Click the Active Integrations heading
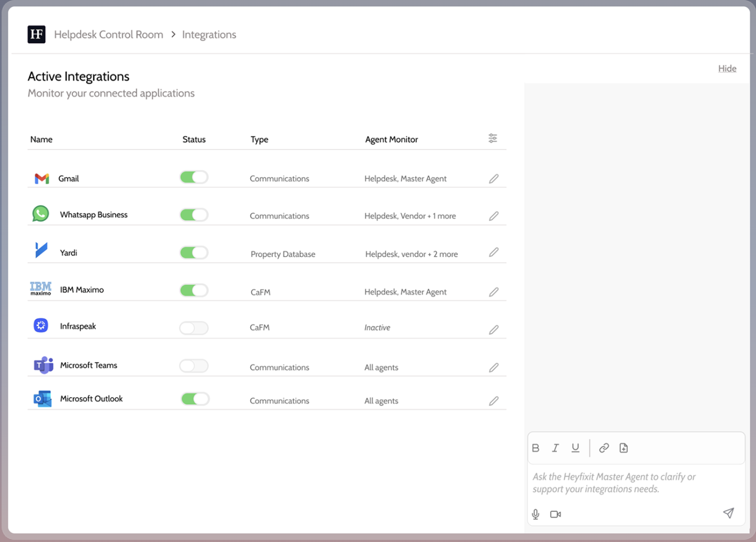Image resolution: width=756 pixels, height=542 pixels. pyautogui.click(x=78, y=76)
